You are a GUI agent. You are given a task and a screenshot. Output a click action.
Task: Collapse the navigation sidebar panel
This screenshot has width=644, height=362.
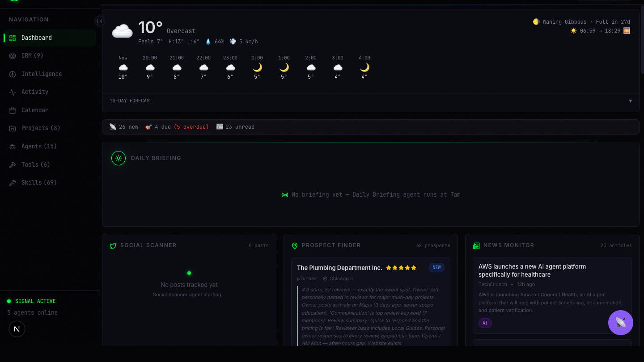tap(99, 21)
